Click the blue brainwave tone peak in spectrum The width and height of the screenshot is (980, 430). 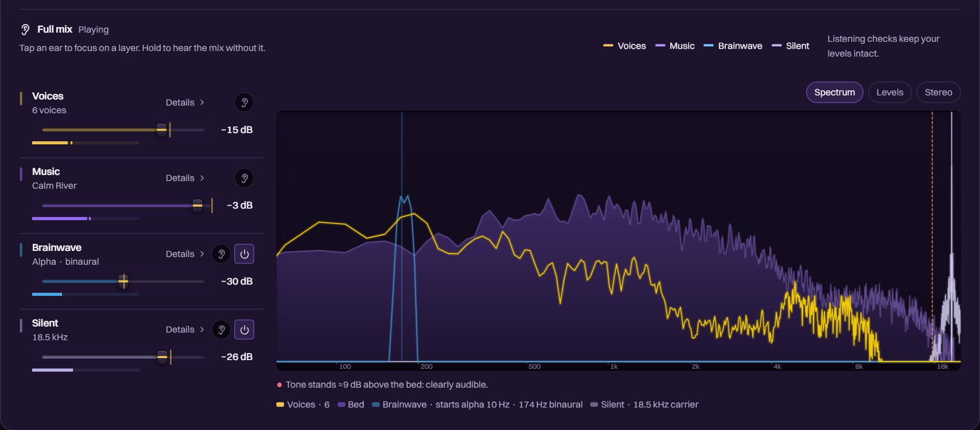[x=404, y=199]
